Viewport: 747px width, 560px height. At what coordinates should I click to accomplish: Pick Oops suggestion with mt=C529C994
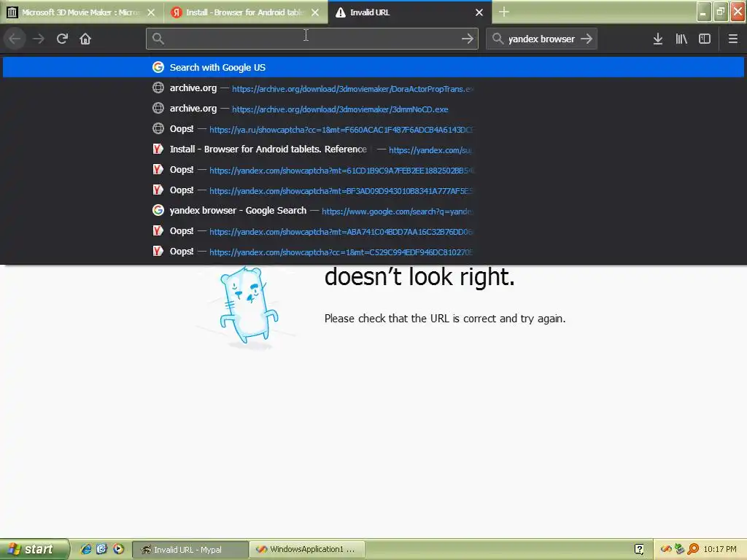pyautogui.click(x=373, y=252)
